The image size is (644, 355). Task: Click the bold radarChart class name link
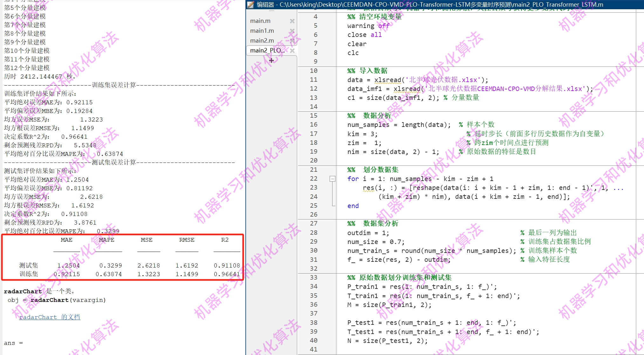coord(23,291)
